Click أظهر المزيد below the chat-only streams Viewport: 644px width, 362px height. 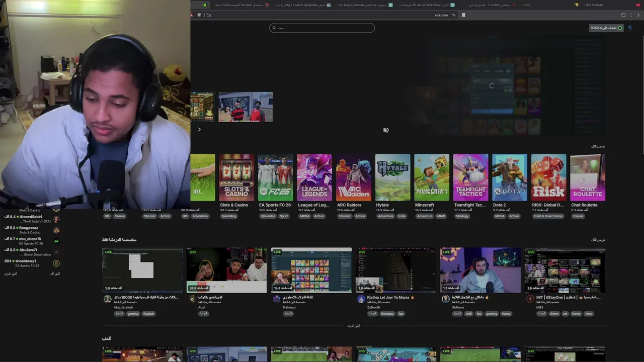pos(354,326)
